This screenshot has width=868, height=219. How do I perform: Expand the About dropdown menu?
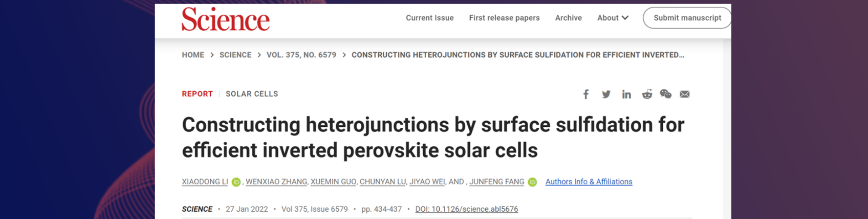point(613,18)
